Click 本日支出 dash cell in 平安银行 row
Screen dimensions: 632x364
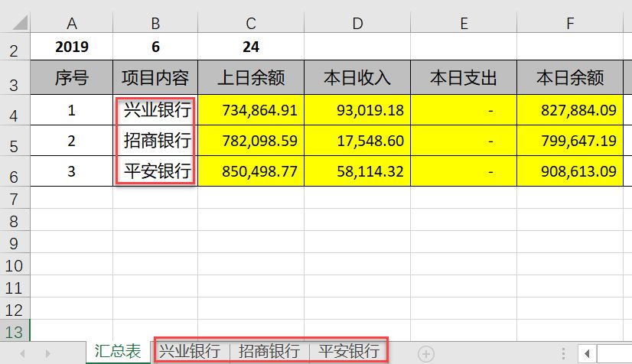point(464,171)
